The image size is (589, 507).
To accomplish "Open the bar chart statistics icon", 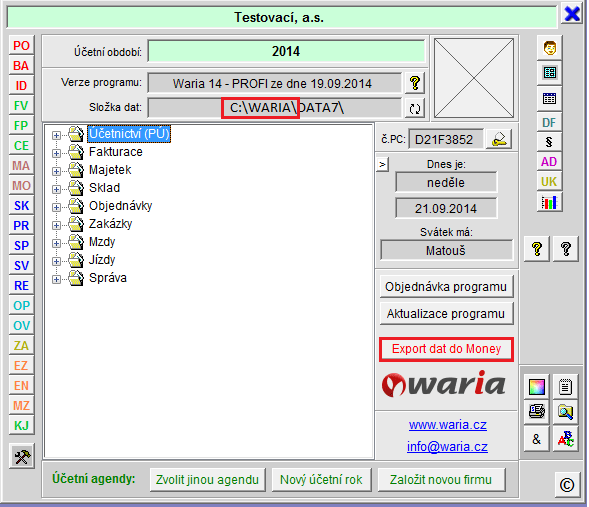I will [550, 203].
